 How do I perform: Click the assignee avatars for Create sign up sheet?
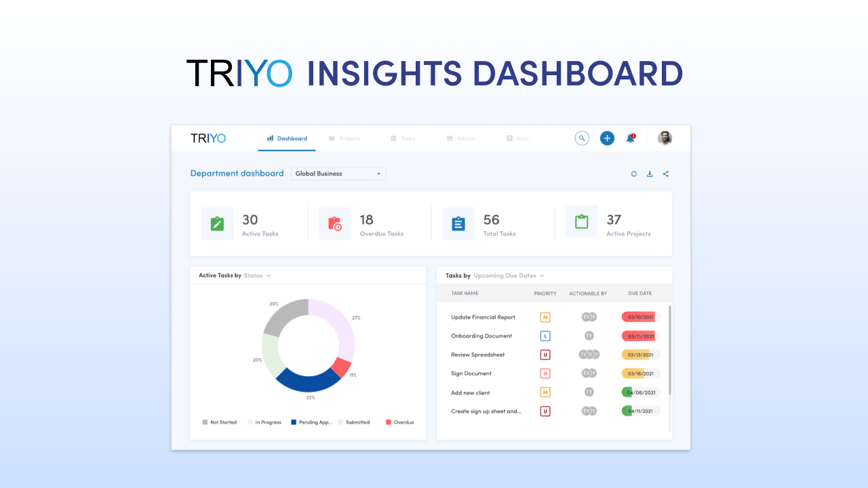[589, 411]
